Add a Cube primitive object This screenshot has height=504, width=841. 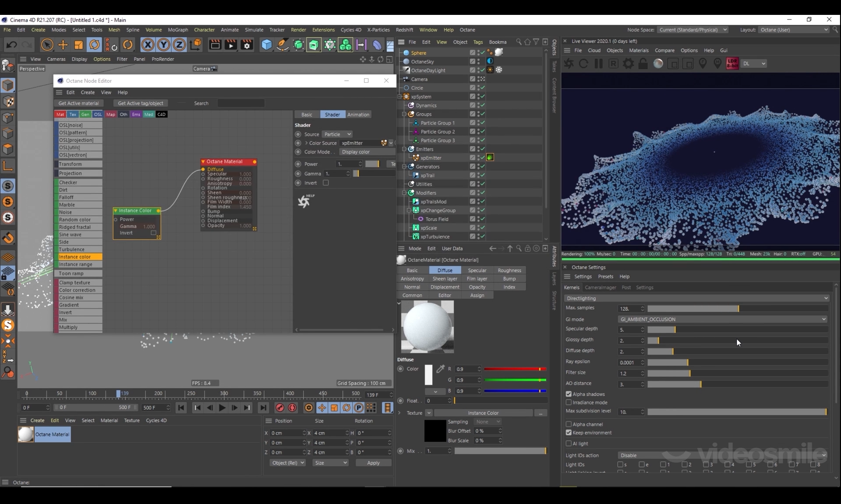coord(266,45)
